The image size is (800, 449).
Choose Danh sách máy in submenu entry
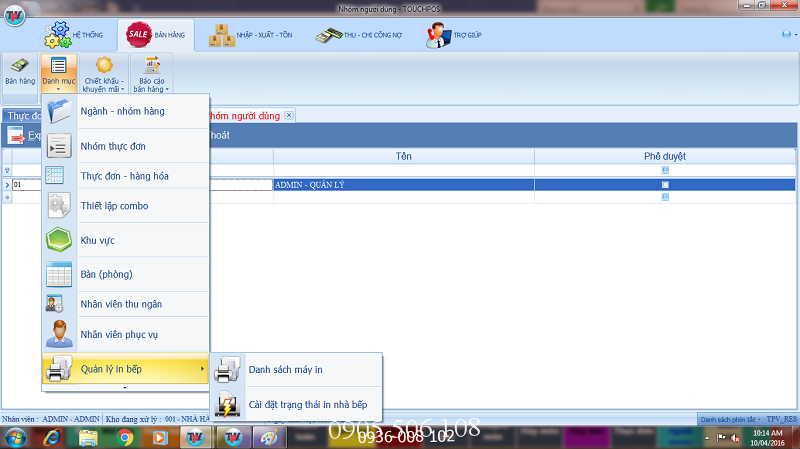coord(296,369)
